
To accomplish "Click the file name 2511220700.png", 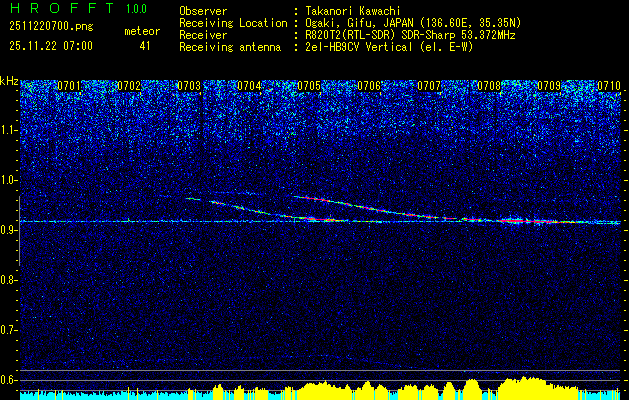I will (x=51, y=27).
